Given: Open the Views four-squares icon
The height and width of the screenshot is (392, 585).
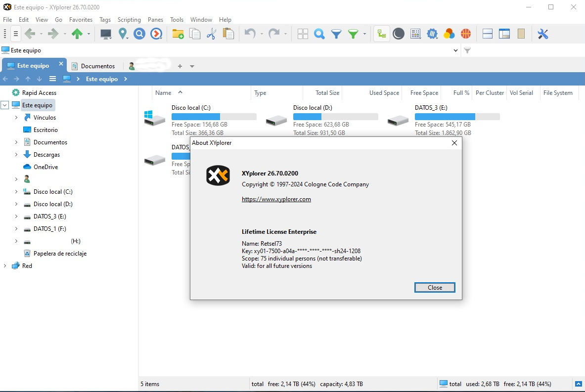Looking at the screenshot, I should [303, 34].
